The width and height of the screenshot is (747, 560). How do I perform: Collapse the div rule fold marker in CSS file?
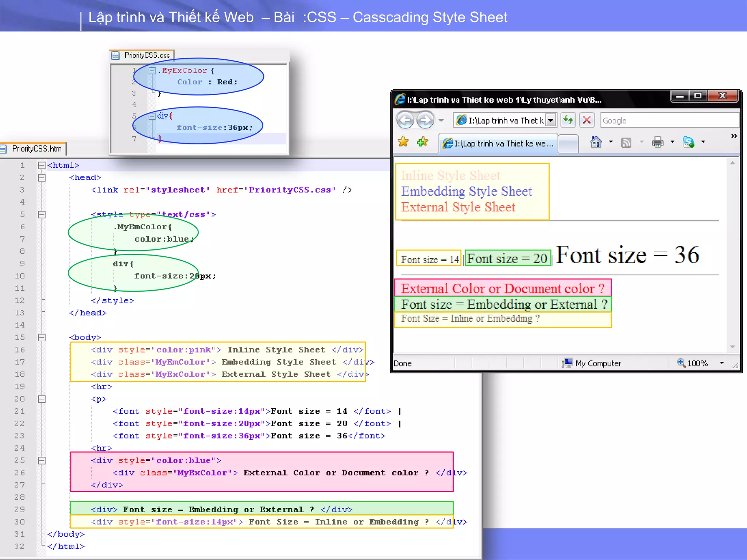[152, 116]
